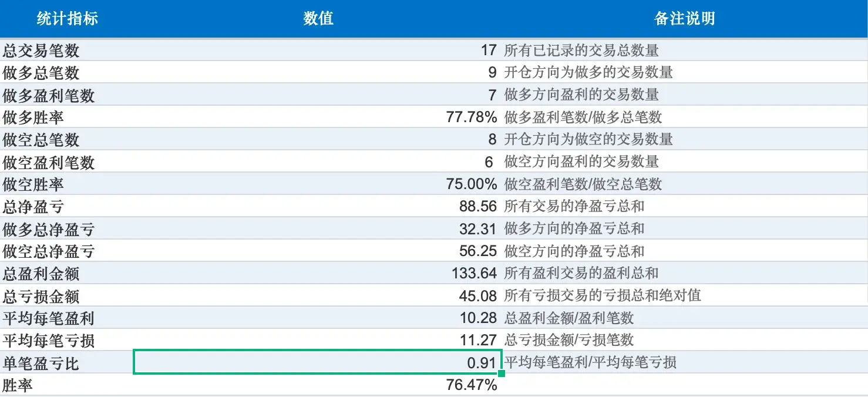This screenshot has width=868, height=397.
Task: Click the 备注说明 column header
Action: click(x=684, y=19)
